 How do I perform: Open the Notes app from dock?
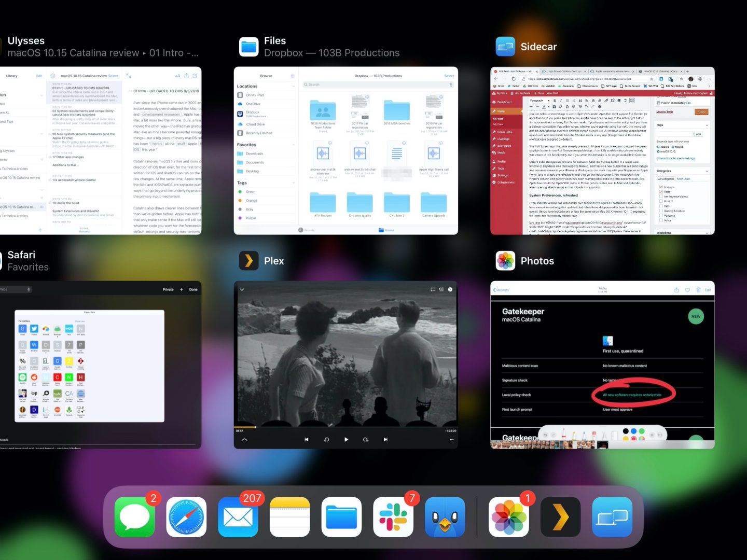[290, 517]
